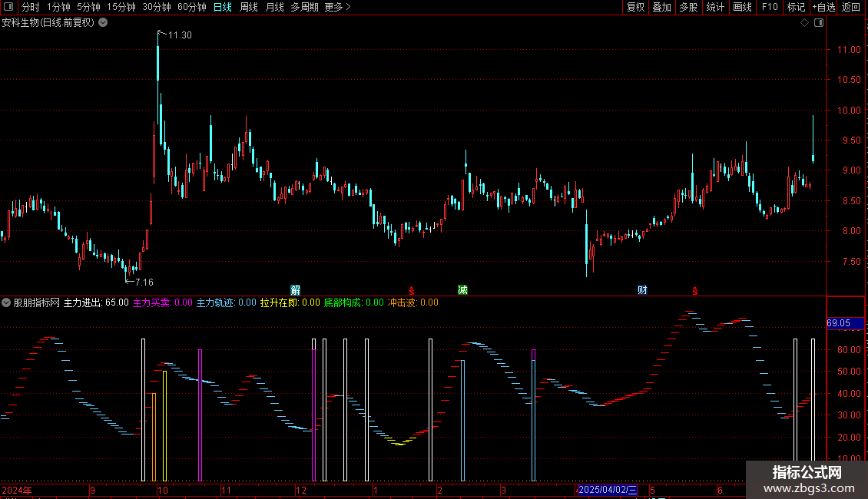Click the 69.05 value tag on the indicator axis
This screenshot has width=868, height=499.
(x=845, y=323)
